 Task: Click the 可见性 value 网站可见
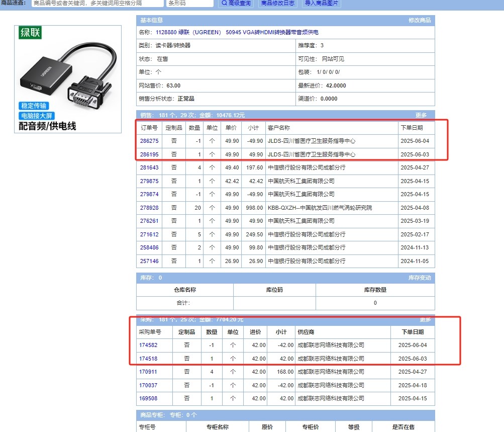(333, 59)
